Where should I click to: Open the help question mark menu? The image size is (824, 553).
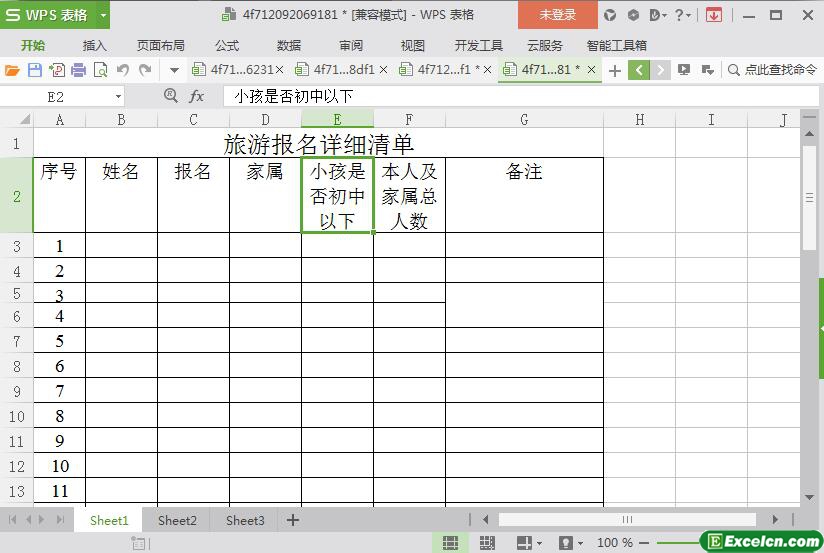[x=683, y=15]
